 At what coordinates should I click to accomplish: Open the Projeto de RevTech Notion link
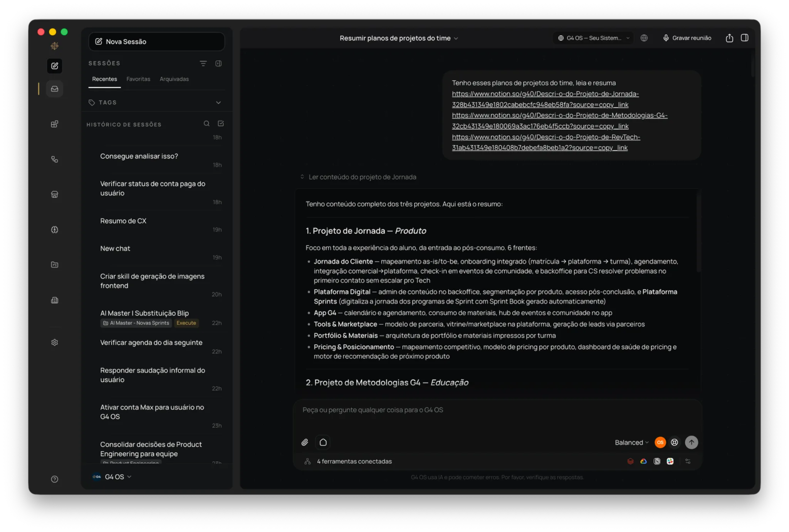pos(546,142)
